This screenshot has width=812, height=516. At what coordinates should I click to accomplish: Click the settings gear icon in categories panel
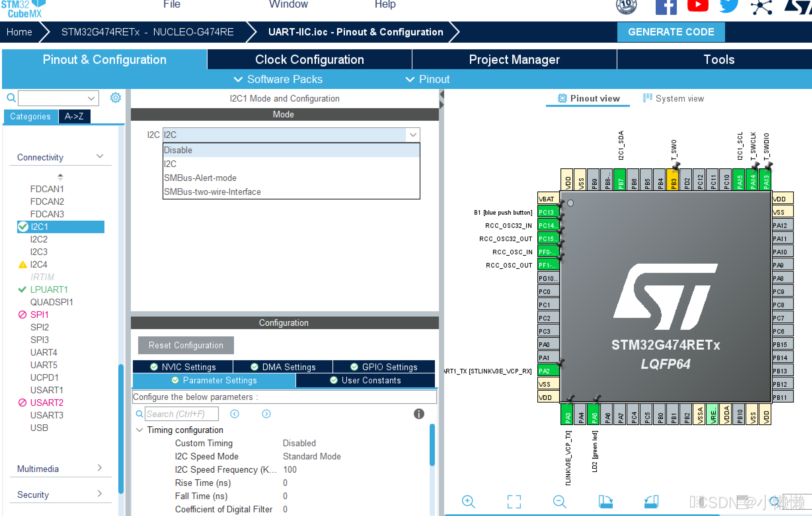(x=115, y=98)
